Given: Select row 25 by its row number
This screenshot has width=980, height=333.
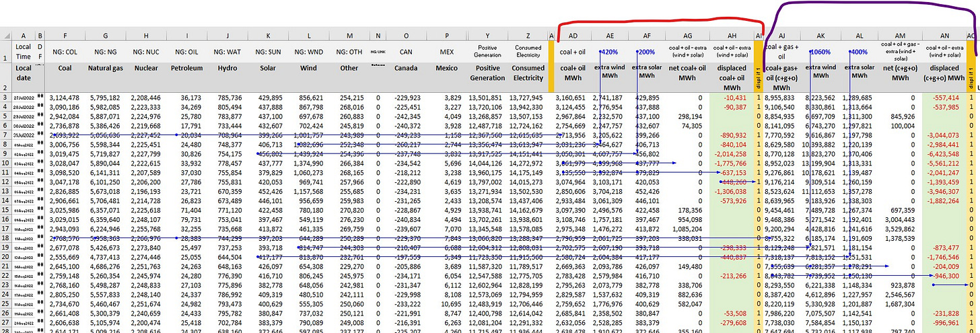Looking at the screenshot, I should [x=5, y=304].
